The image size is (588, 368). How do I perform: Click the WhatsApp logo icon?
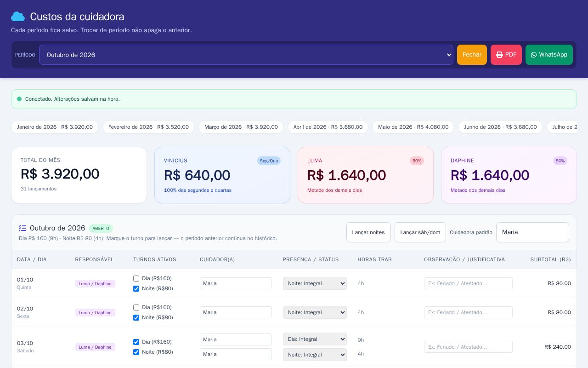[x=534, y=55]
